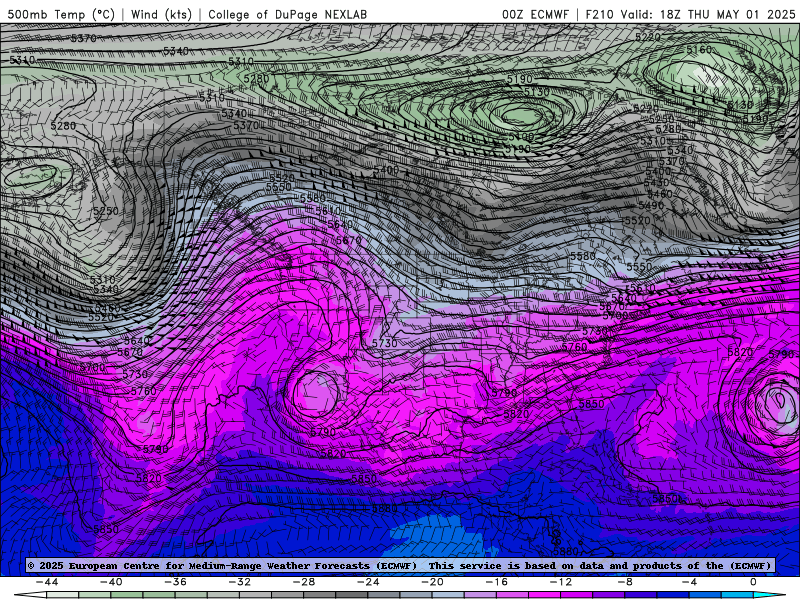Select the "Wind (kts)" header label
The height and width of the screenshot is (600, 800).
[x=161, y=14]
